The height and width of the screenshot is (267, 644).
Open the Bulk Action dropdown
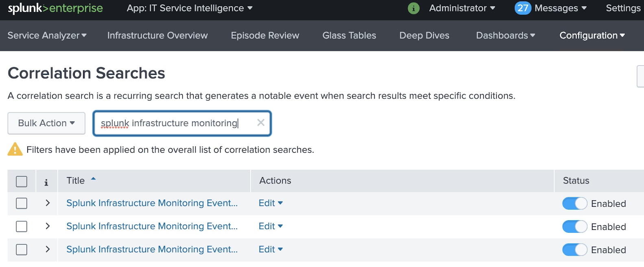[46, 123]
